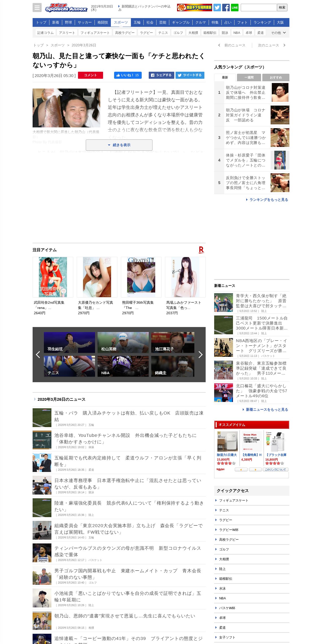Open ranking 1 朝乃山がコロナ対策違反 article
The width and height of the screenshot is (322, 644).
coord(252,93)
